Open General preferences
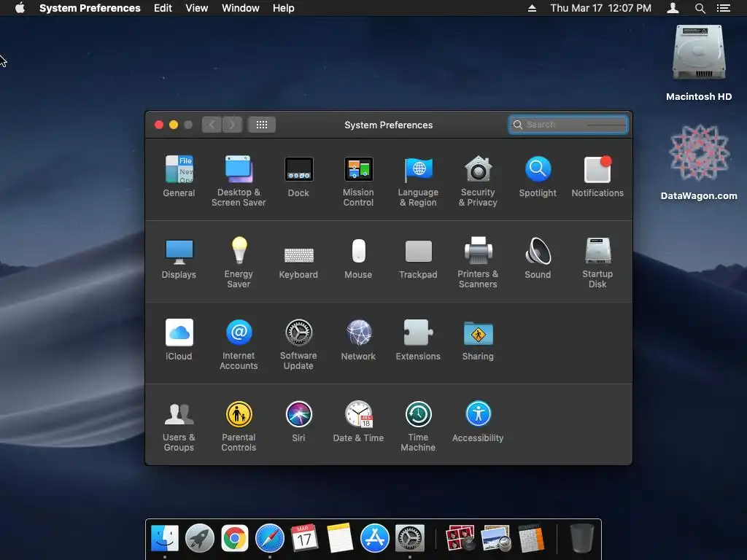Screen dimensions: 747x560 [179, 176]
